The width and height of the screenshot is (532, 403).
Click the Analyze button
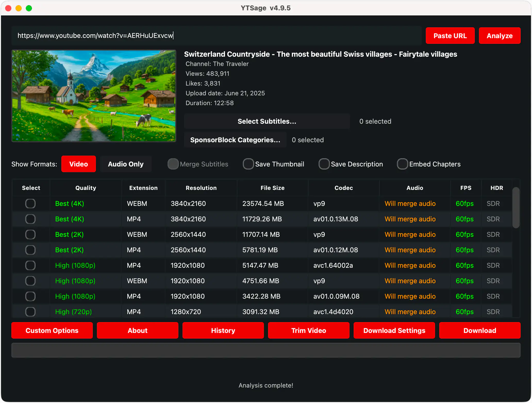tap(499, 36)
